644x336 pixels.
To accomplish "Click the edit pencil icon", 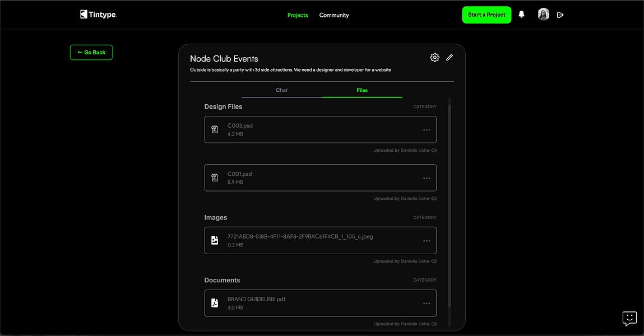I will coord(450,58).
